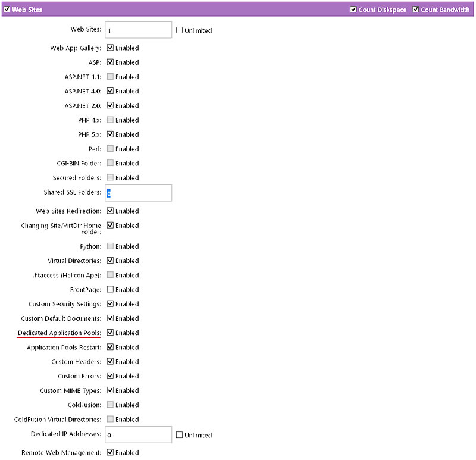This screenshot has height=460, width=476.
Task: Toggle the Python Enabled checkbox
Action: [x=110, y=246]
